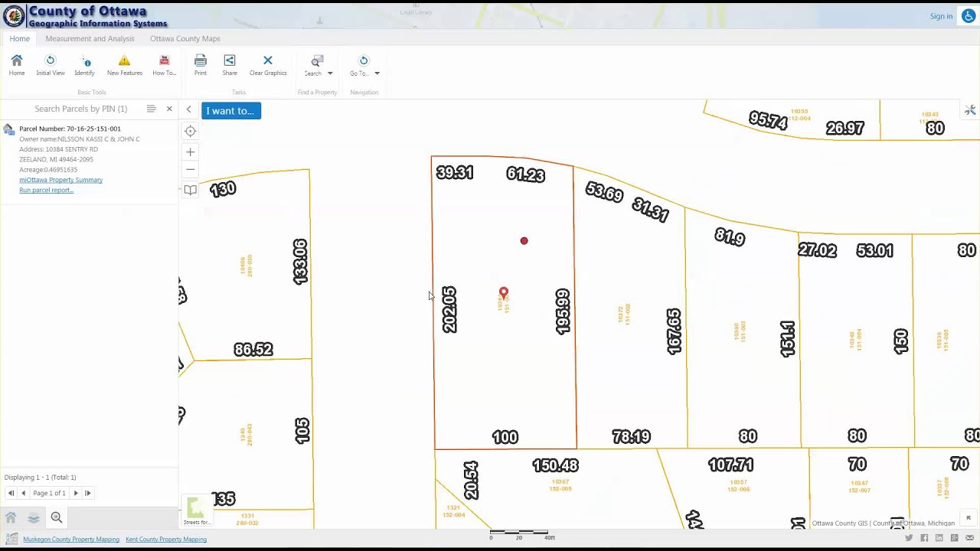980x551 pixels.
Task: Click the Share tool
Action: click(x=230, y=65)
